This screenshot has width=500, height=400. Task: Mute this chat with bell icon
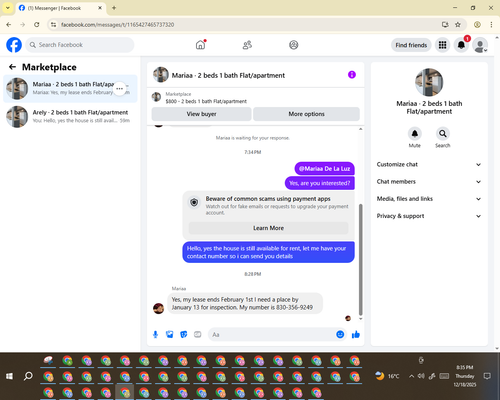[x=415, y=134]
